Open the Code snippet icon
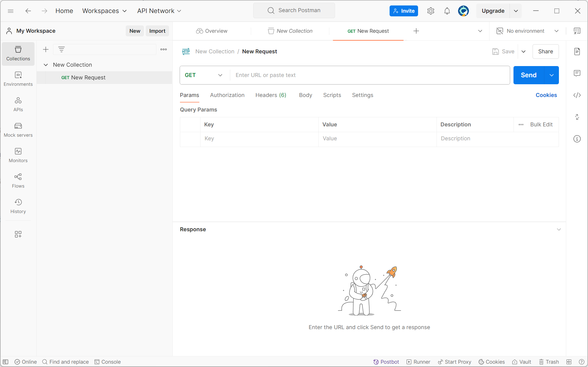The height and width of the screenshot is (367, 588). pos(577,95)
